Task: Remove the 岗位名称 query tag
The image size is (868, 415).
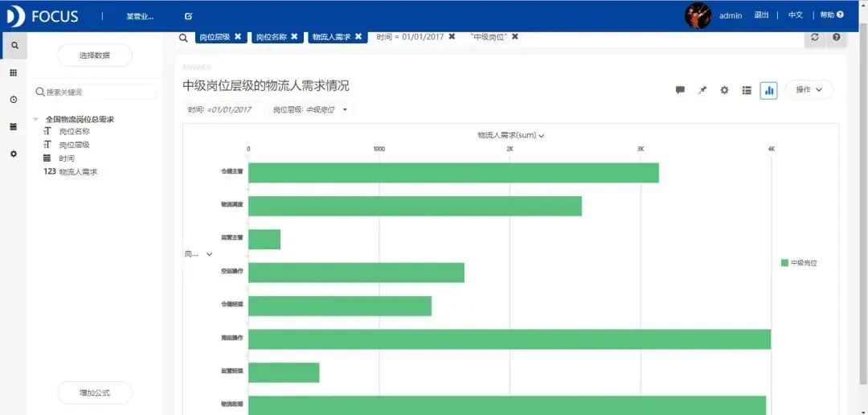Action: coord(294,36)
